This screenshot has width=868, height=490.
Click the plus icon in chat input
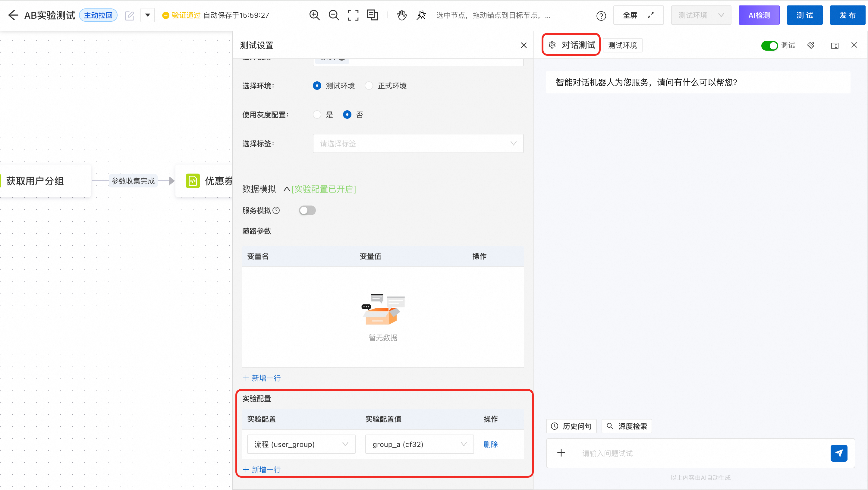coord(561,453)
